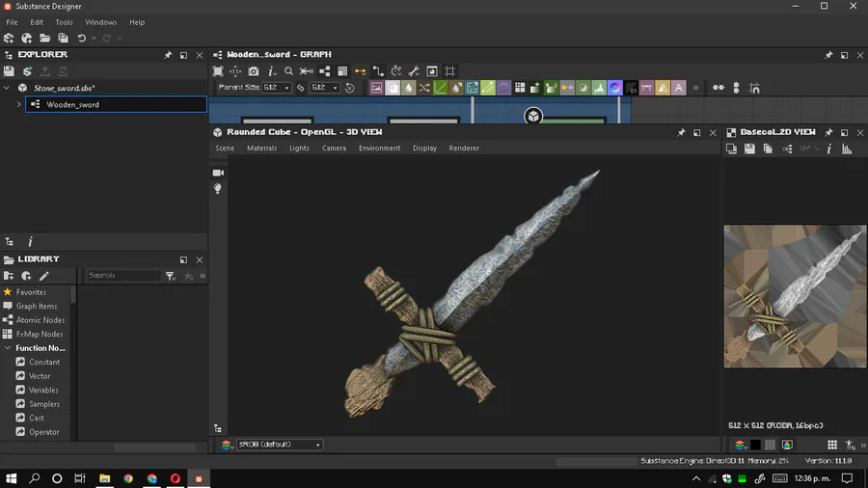Open the Scene menu in 3D view
Image resolution: width=868 pixels, height=488 pixels.
225,149
